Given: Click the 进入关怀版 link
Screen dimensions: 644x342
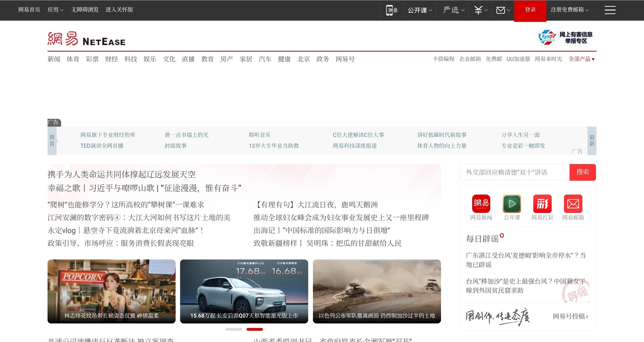Looking at the screenshot, I should tap(119, 10).
